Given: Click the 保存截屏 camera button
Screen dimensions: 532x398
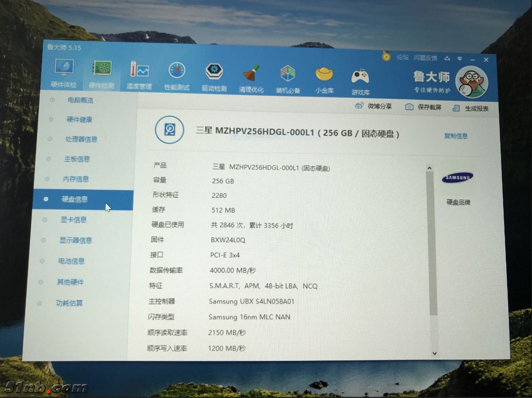Looking at the screenshot, I should 424,107.
